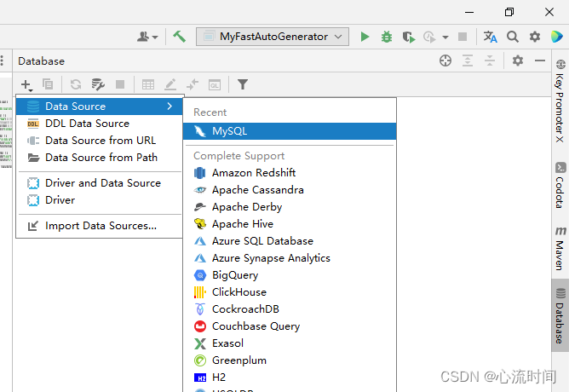Screen dimensions: 569x392
Task: Click the Select Opened File target icon
Action: tap(445, 61)
